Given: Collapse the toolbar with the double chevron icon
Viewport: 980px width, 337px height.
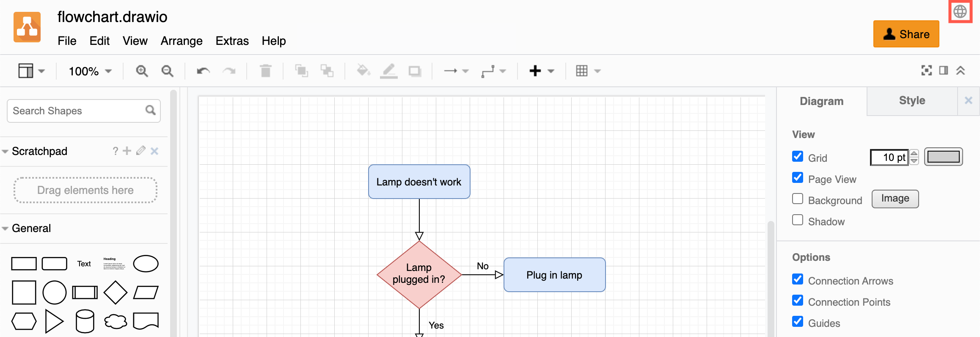Looking at the screenshot, I should click(x=961, y=71).
